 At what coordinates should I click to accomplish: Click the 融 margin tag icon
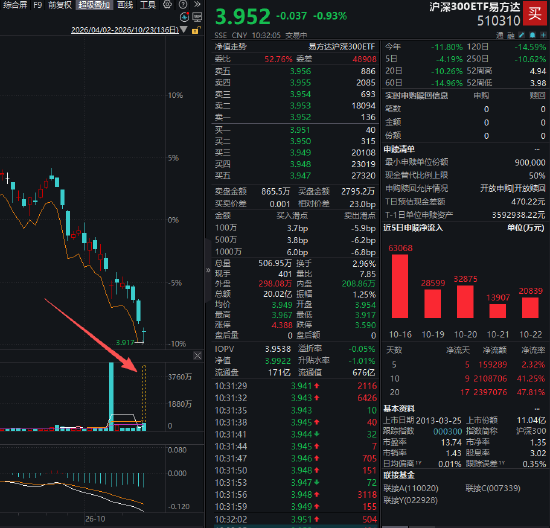511,35
